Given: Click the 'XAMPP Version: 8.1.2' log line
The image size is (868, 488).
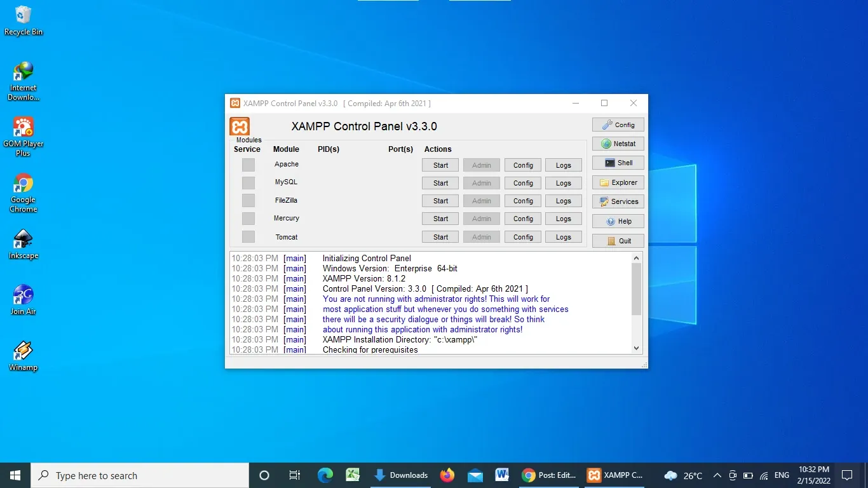Looking at the screenshot, I should 363,278.
